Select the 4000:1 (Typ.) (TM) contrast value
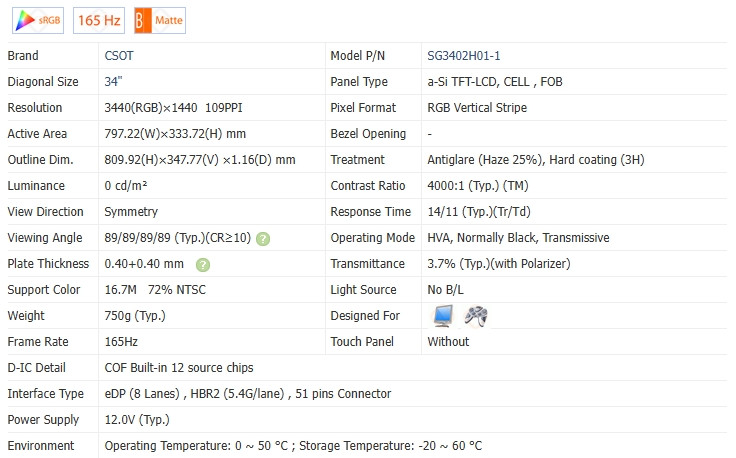 (478, 186)
